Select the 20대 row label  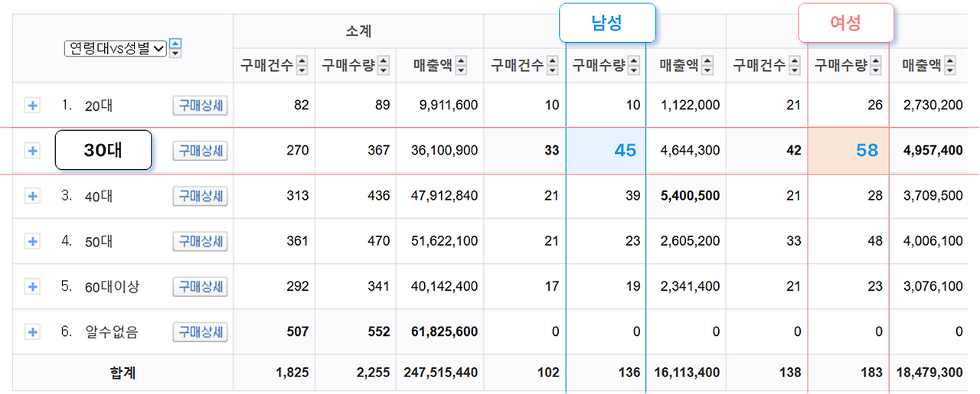[x=99, y=106]
